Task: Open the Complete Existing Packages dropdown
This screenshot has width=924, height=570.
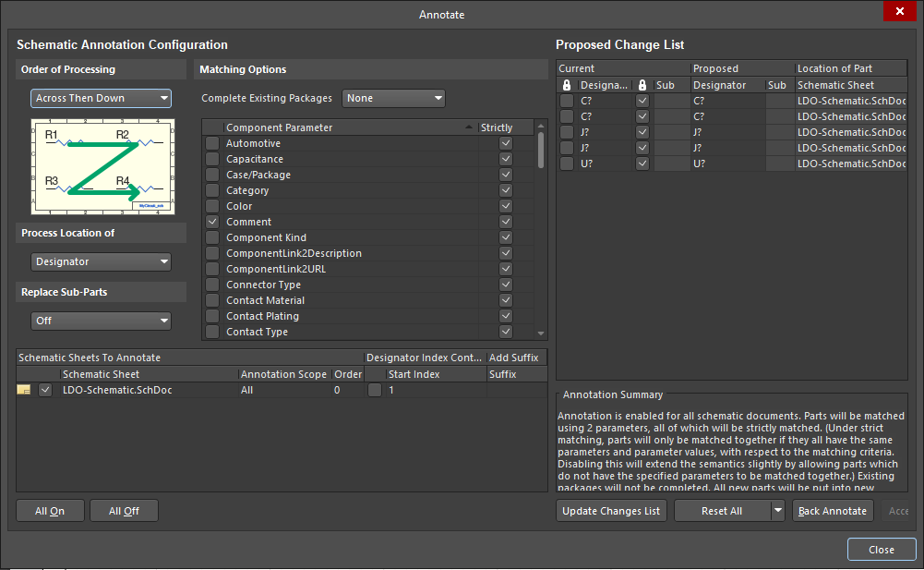Action: click(x=393, y=98)
